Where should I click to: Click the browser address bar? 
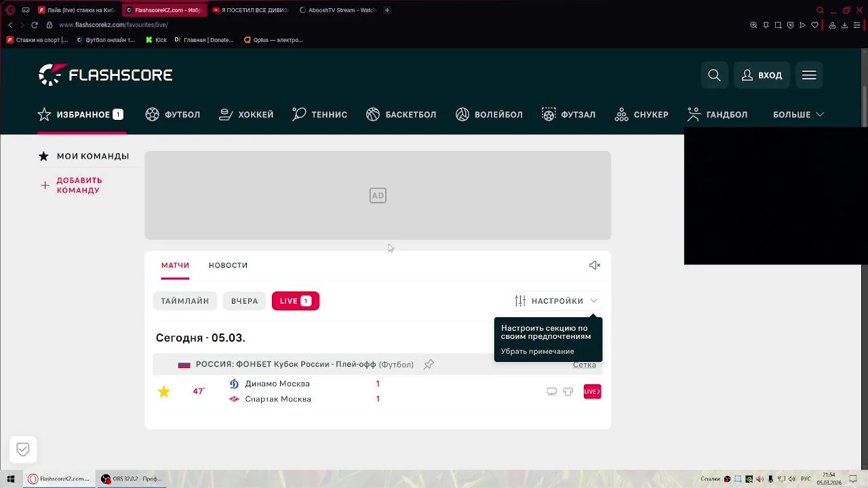coord(113,25)
